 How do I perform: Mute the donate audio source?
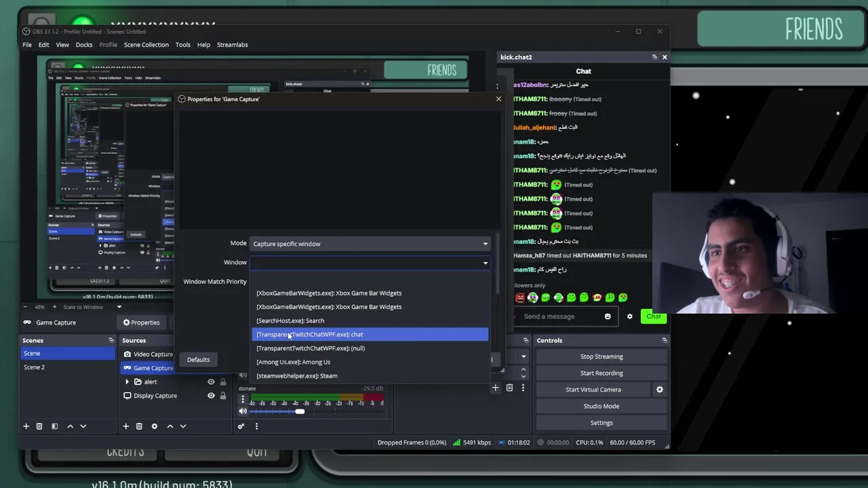(243, 411)
